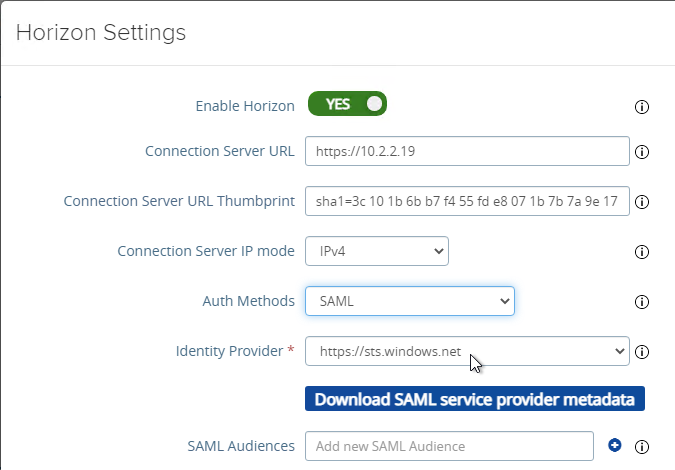Click the Horizon Settings heading
This screenshot has width=675, height=470.
click(101, 33)
